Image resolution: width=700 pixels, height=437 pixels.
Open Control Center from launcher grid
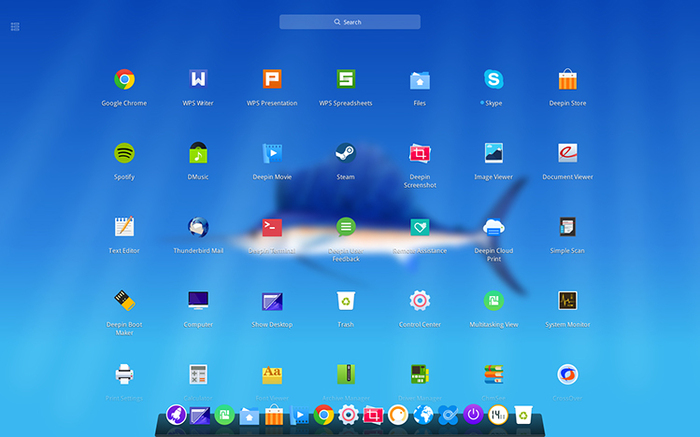[x=420, y=300]
